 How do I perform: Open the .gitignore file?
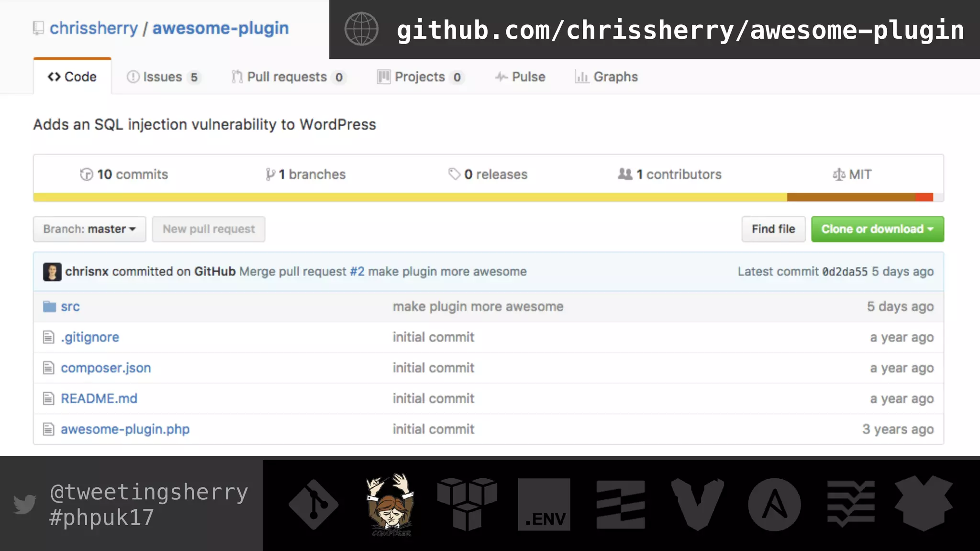[x=90, y=337]
